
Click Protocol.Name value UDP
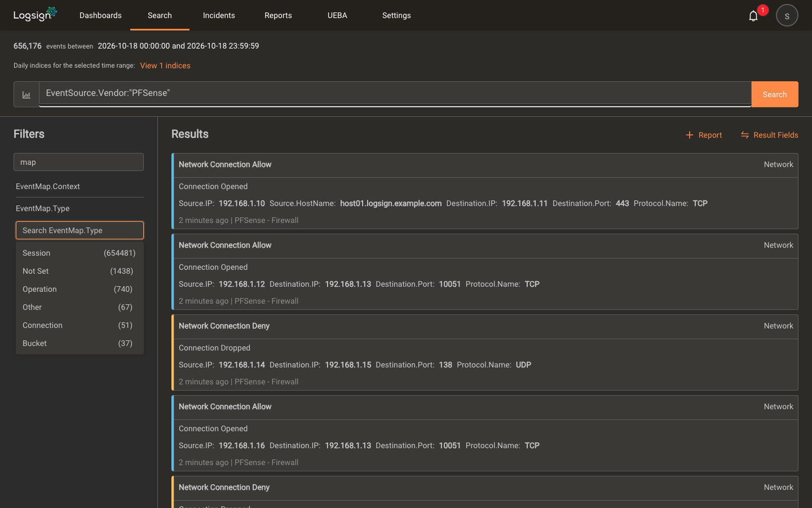point(523,365)
